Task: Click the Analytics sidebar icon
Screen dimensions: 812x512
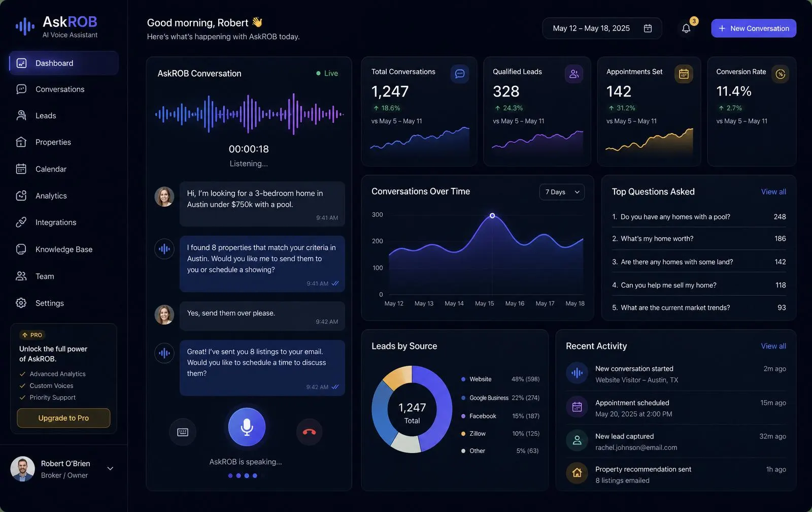Action: pyautogui.click(x=21, y=196)
